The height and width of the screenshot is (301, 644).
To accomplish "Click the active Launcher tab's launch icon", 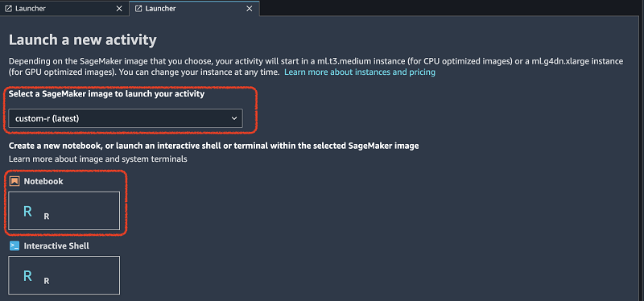I will [x=138, y=8].
